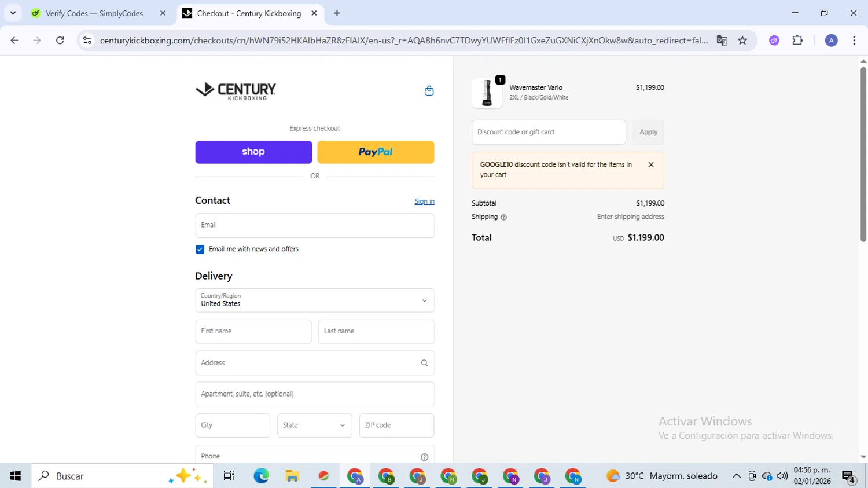Open the Chrome profile B taskbar icon

(x=386, y=476)
